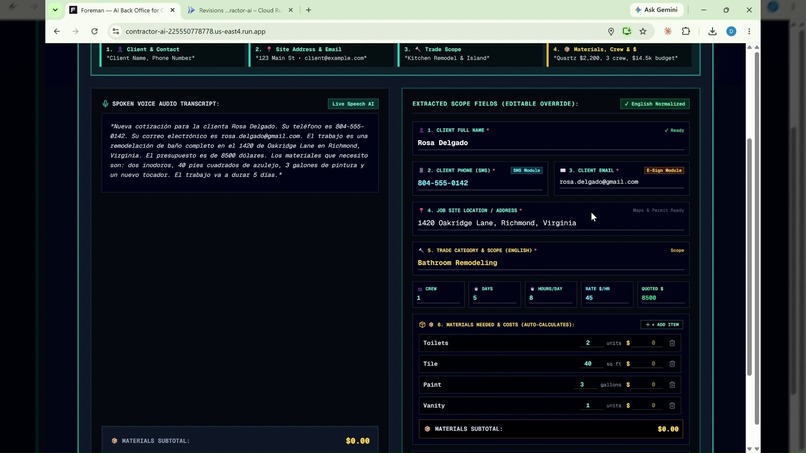
Task: Click the browser address bar URL
Action: pyautogui.click(x=196, y=31)
